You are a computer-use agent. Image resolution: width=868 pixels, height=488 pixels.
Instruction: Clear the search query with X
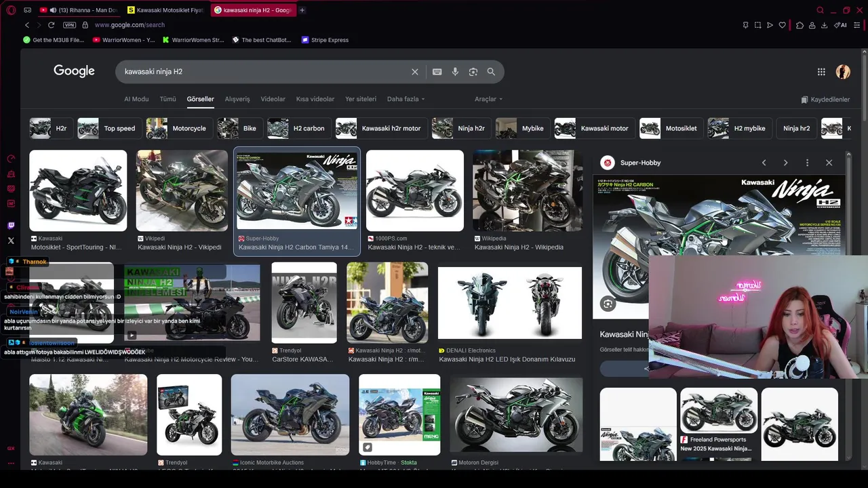(415, 72)
